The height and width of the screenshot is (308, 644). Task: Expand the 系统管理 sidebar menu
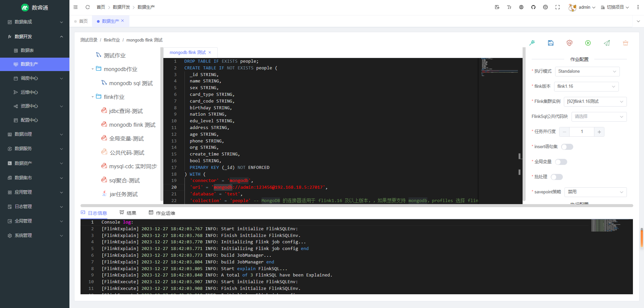click(x=35, y=235)
